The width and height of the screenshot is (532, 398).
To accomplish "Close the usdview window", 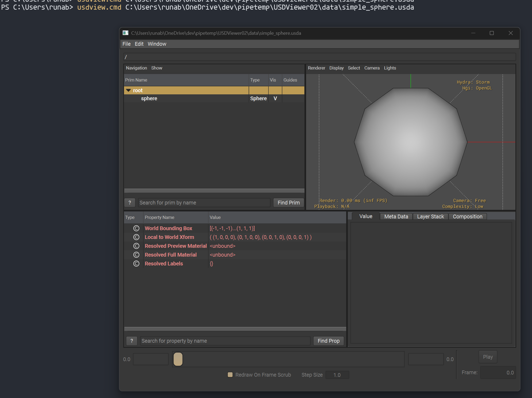I will click(x=511, y=33).
